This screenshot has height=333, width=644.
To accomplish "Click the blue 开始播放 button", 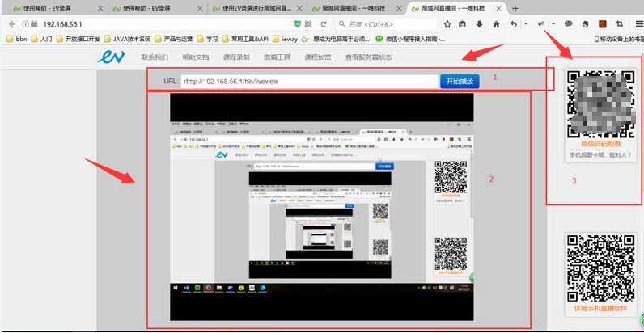I will point(460,81).
